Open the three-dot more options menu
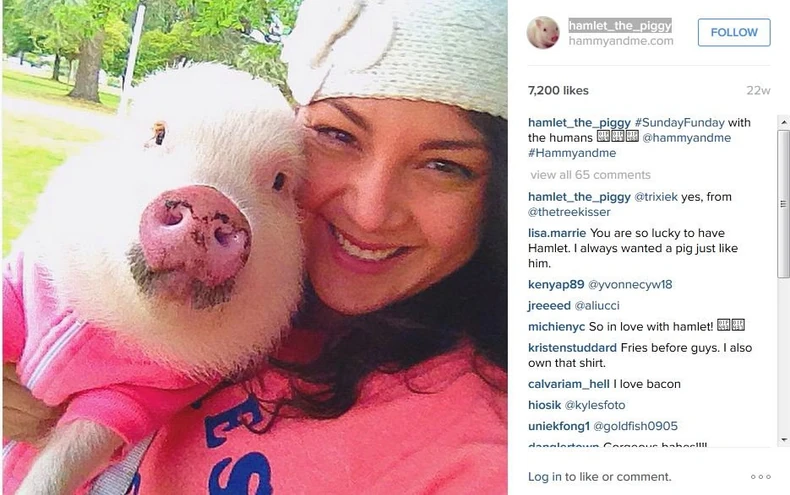The height and width of the screenshot is (495, 790). click(x=760, y=477)
